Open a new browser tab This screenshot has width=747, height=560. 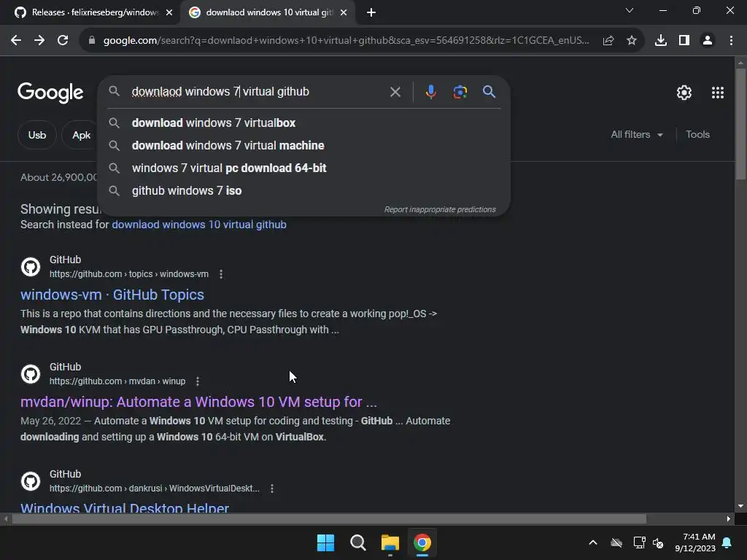tap(371, 12)
